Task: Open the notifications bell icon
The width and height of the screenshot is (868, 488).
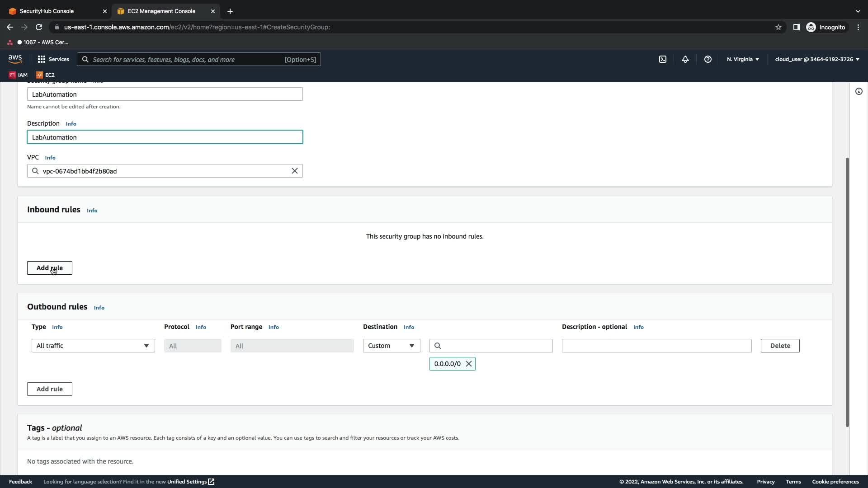Action: click(685, 59)
